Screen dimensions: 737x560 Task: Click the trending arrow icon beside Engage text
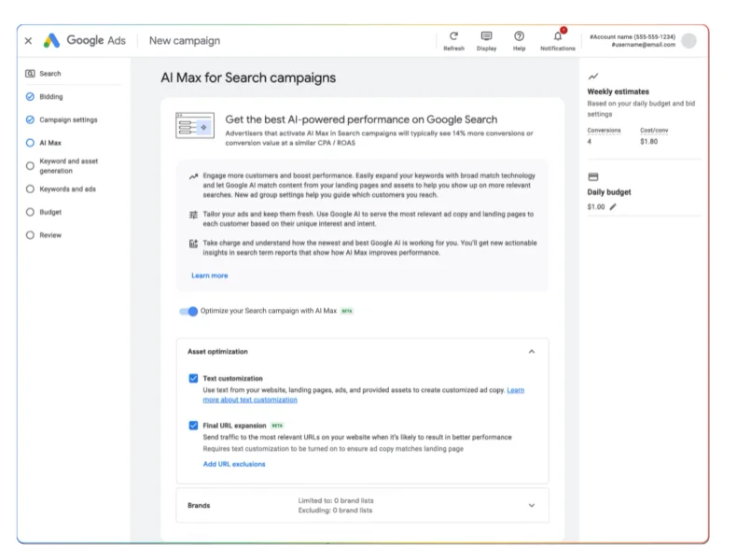[193, 176]
